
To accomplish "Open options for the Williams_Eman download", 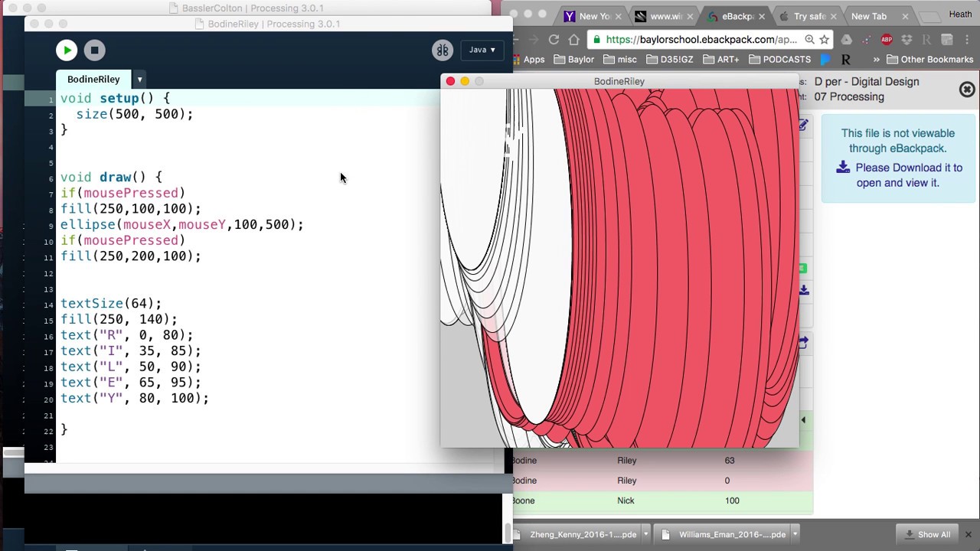I will click(795, 534).
